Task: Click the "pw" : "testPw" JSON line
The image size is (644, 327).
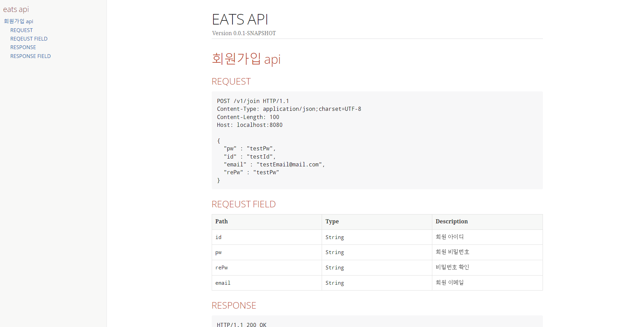Action: point(250,149)
